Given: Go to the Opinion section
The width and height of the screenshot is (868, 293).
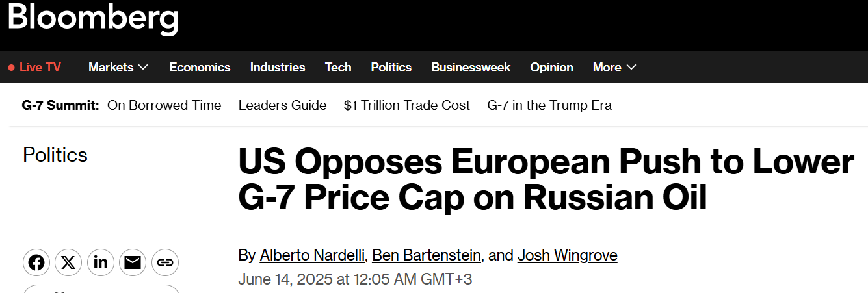Looking at the screenshot, I should 551,68.
